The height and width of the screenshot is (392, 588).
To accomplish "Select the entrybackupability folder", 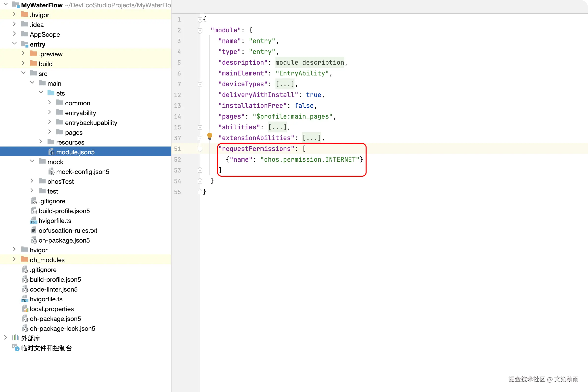I will [x=91, y=123].
